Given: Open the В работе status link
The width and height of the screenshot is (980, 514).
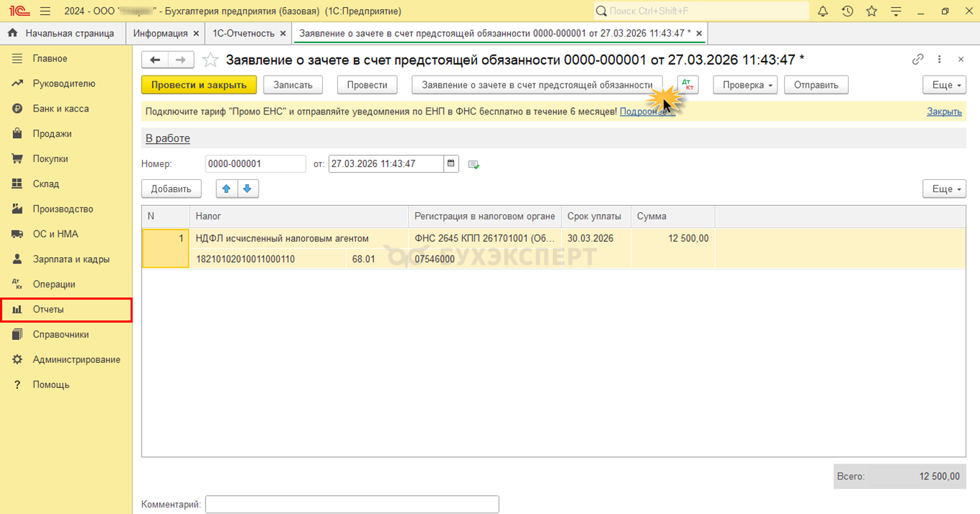Looking at the screenshot, I should click(x=167, y=138).
